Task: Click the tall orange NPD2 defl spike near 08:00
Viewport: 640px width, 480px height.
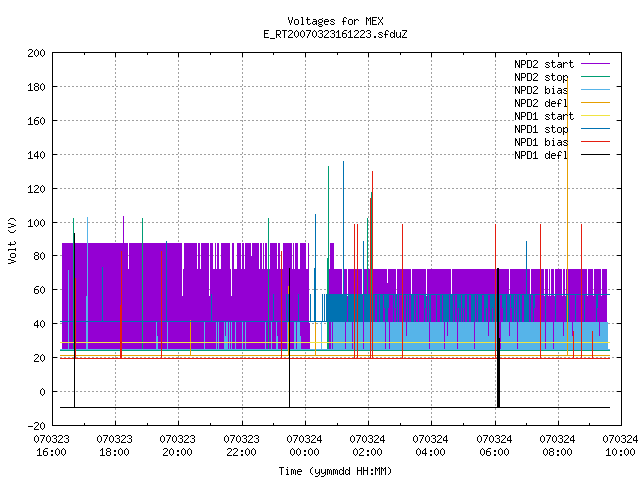Action: point(567,216)
